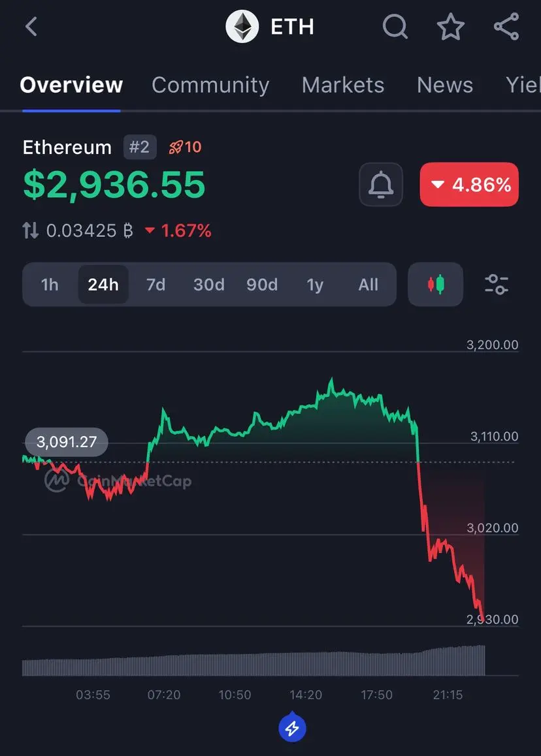This screenshot has width=541, height=756.
Task: Select the 7d time range
Action: [x=156, y=285]
